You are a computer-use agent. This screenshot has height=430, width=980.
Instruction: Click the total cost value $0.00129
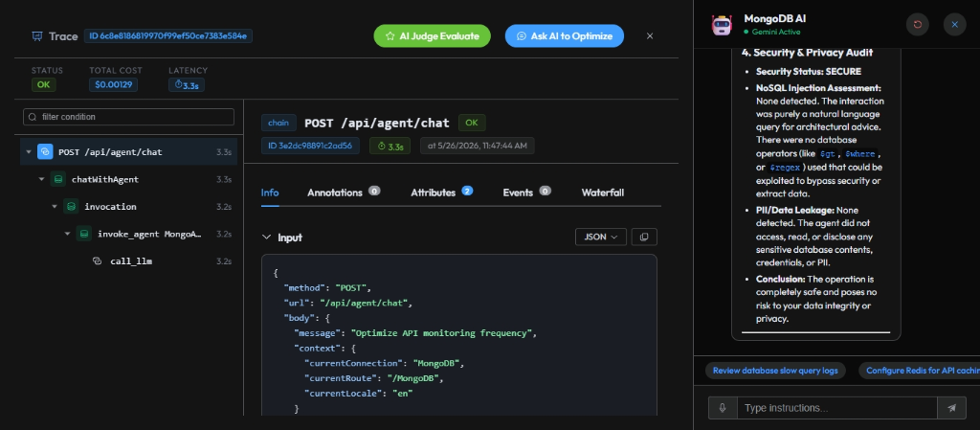click(113, 84)
